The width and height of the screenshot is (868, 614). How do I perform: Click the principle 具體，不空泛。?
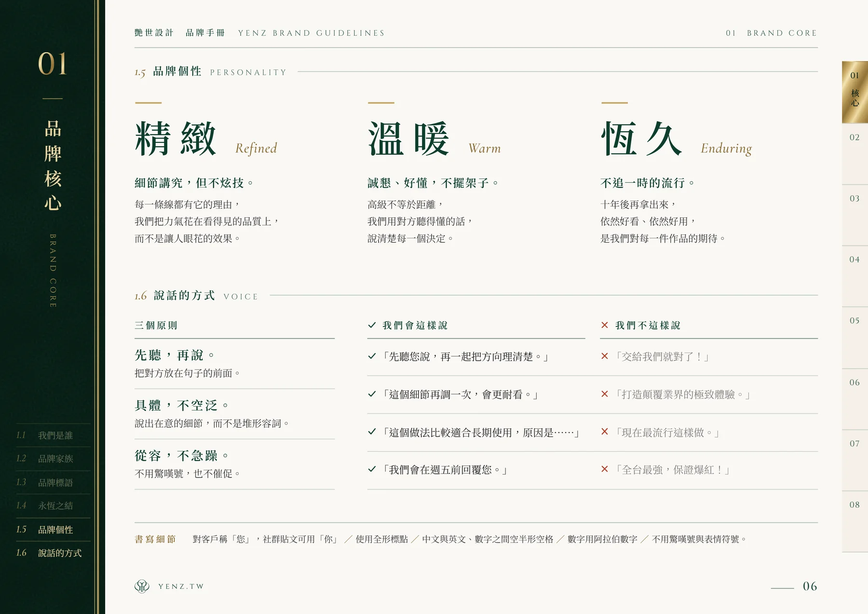(181, 405)
